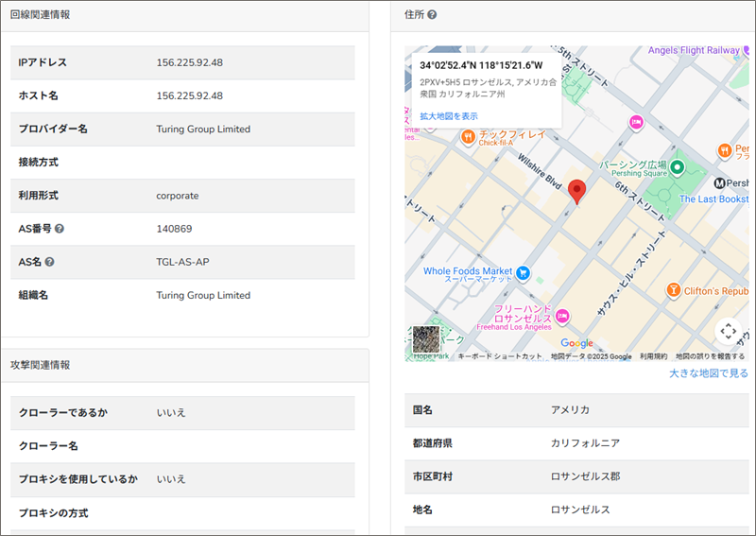Click the Whole Foods Market shopping icon
The height and width of the screenshot is (536, 756).
point(523,274)
